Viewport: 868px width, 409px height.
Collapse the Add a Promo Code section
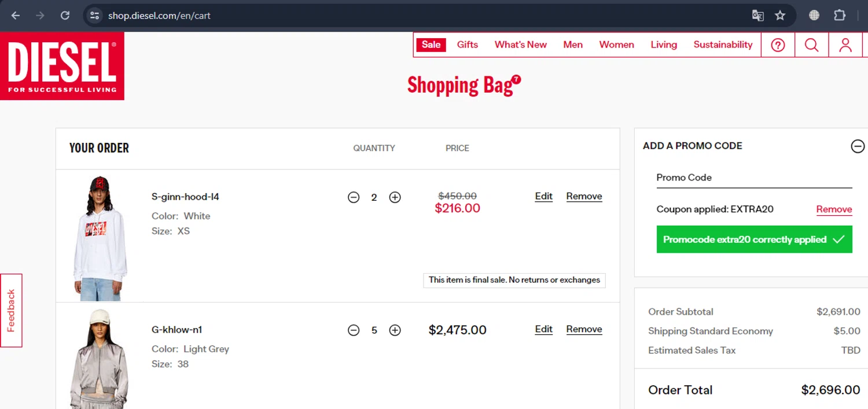pyautogui.click(x=858, y=146)
